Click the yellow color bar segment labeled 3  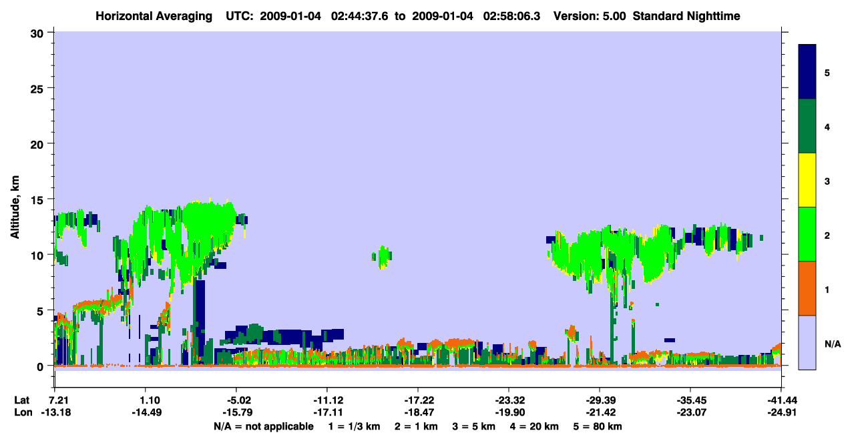point(807,180)
